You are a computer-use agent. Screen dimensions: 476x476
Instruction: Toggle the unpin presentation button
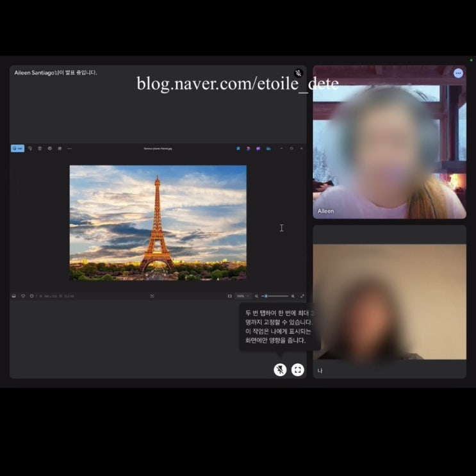(x=280, y=370)
